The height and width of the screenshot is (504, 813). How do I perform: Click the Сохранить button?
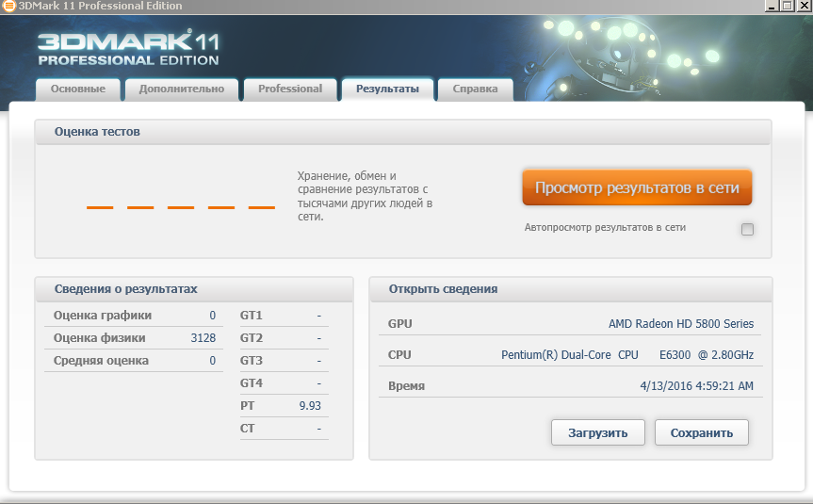702,432
